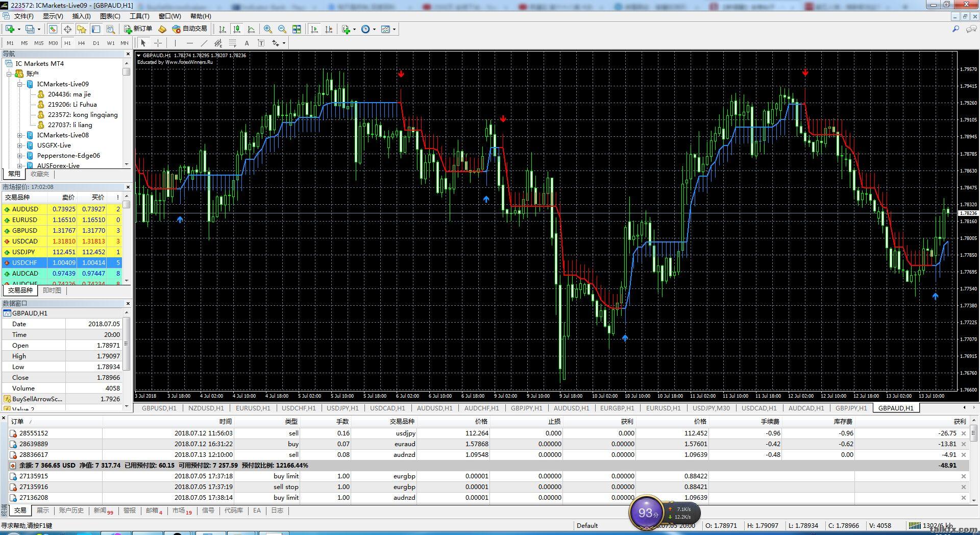Toggle the Strategy Tester icon

[110, 29]
